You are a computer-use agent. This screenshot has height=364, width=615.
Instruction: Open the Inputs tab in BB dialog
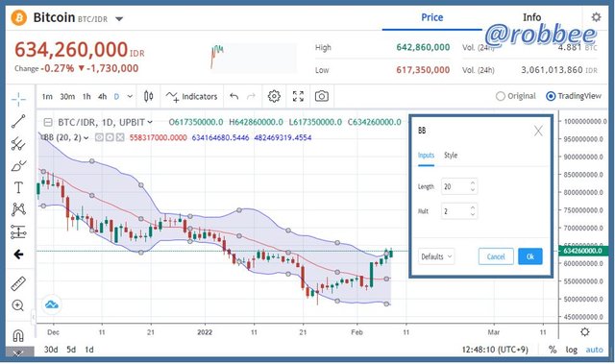[x=426, y=156]
